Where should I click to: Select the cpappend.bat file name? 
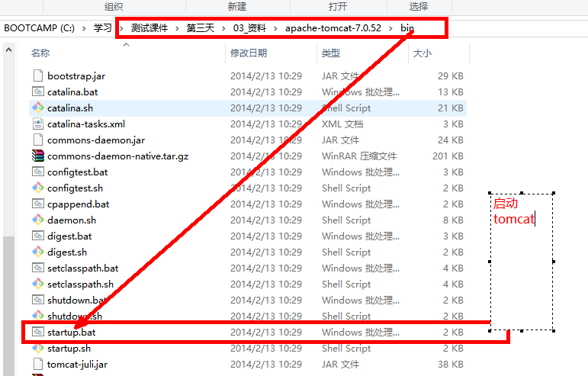click(x=78, y=204)
